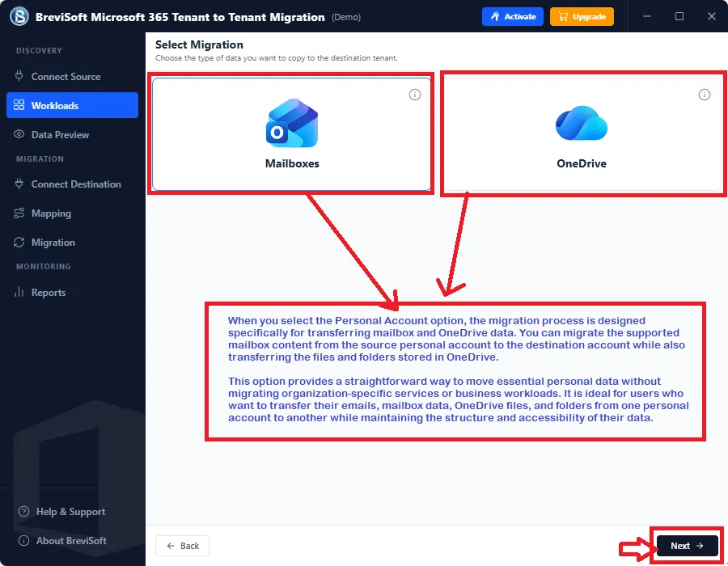The image size is (728, 566).
Task: Go to Connect Destination in sidebar
Action: click(x=73, y=184)
